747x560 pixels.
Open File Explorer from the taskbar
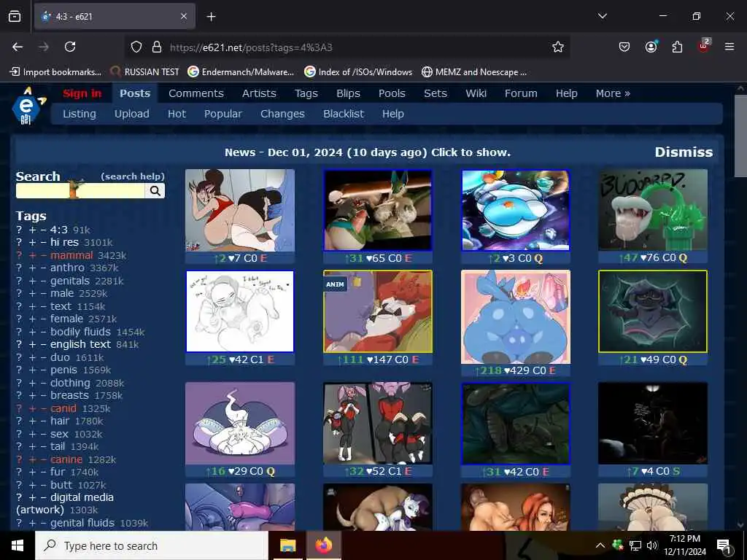click(x=287, y=545)
